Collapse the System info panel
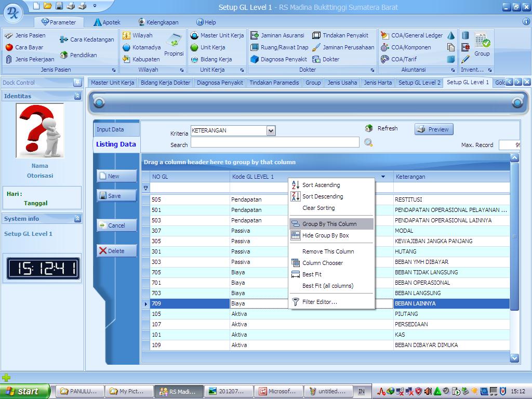The height and width of the screenshot is (399, 532). pos(77,219)
